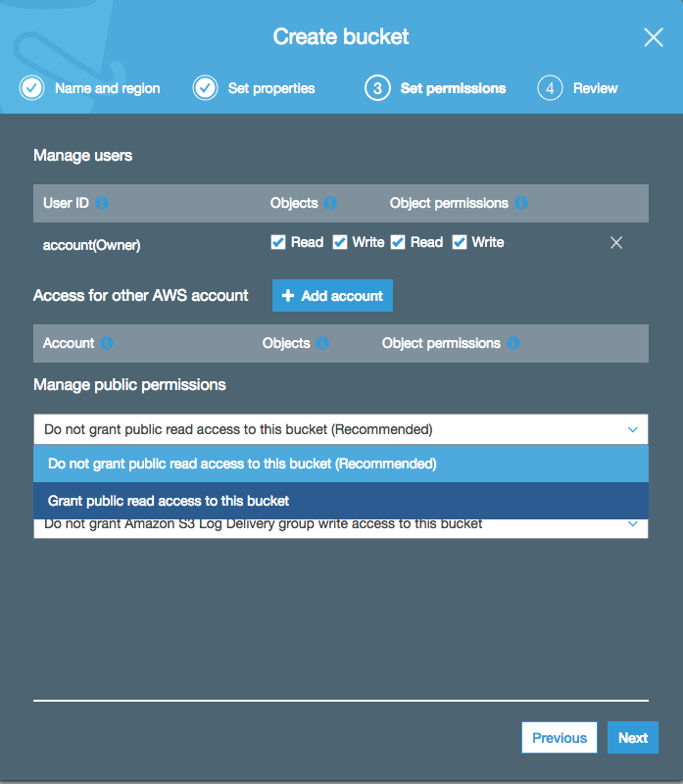
Task: Click info icon beside Object permissions in Manage users
Action: click(521, 203)
